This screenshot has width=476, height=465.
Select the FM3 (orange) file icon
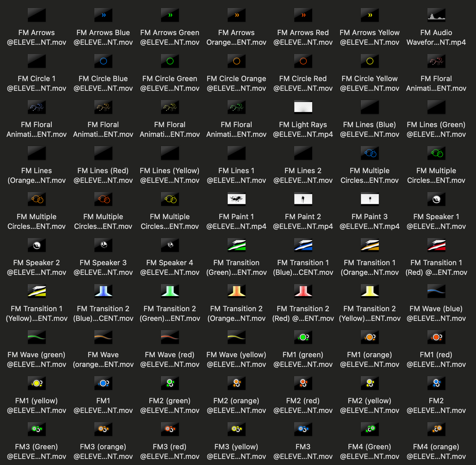(103, 429)
